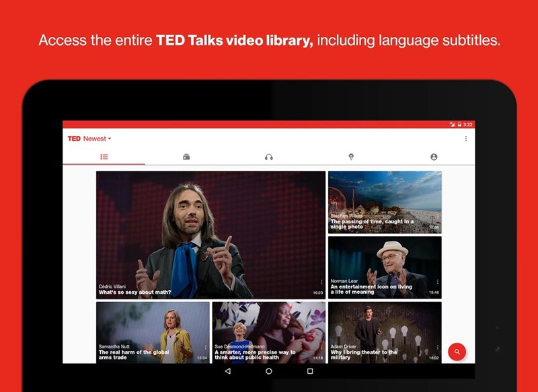
Task: Click the TED logo
Action: [74, 139]
